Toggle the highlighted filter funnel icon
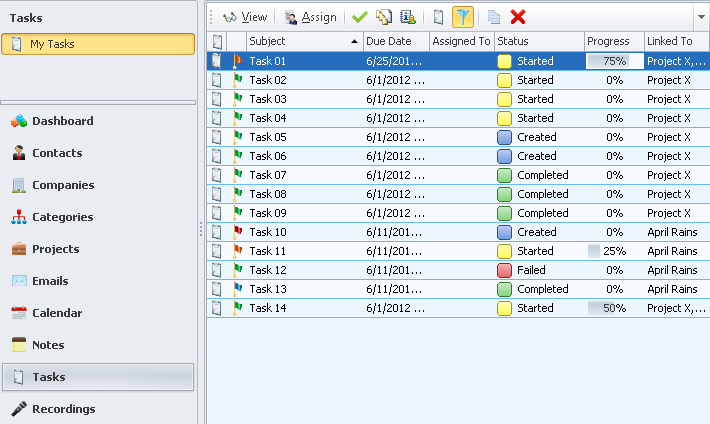The image size is (710, 424). [463, 17]
